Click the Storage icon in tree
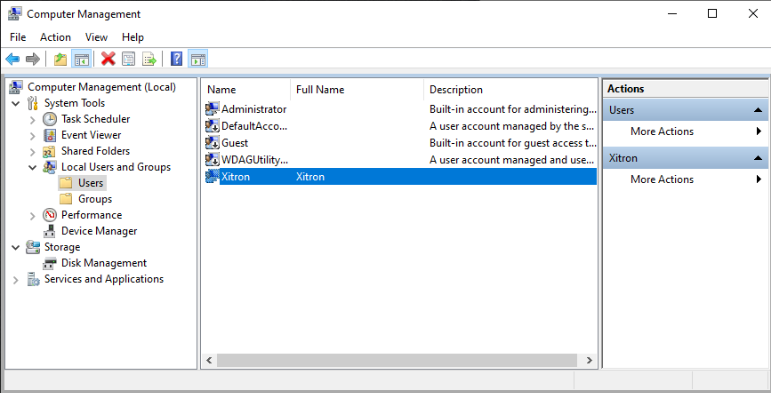This screenshot has height=393, width=771. pos(33,247)
